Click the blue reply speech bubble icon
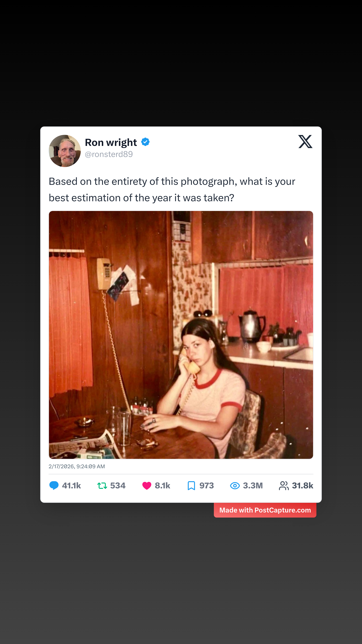The height and width of the screenshot is (644, 362). point(54,485)
